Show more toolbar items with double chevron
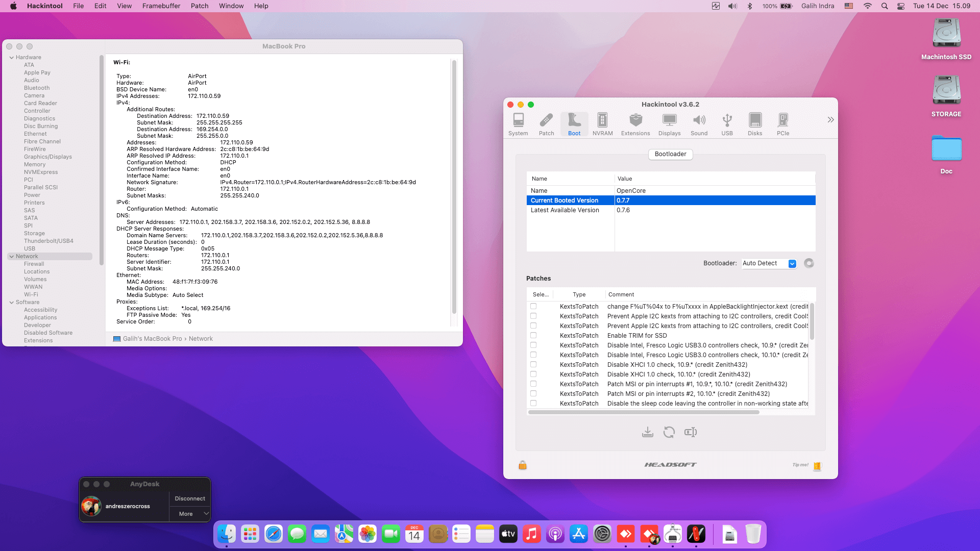980x551 pixels. (x=830, y=119)
